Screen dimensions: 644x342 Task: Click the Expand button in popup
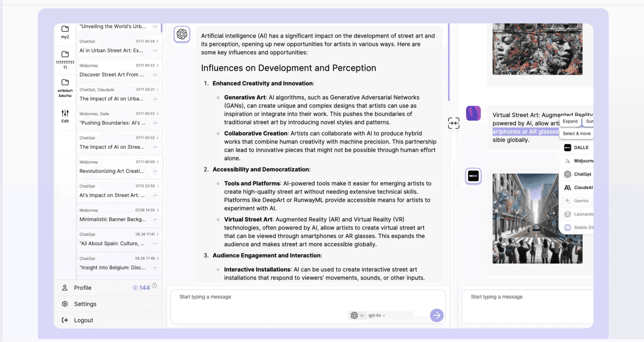(570, 121)
